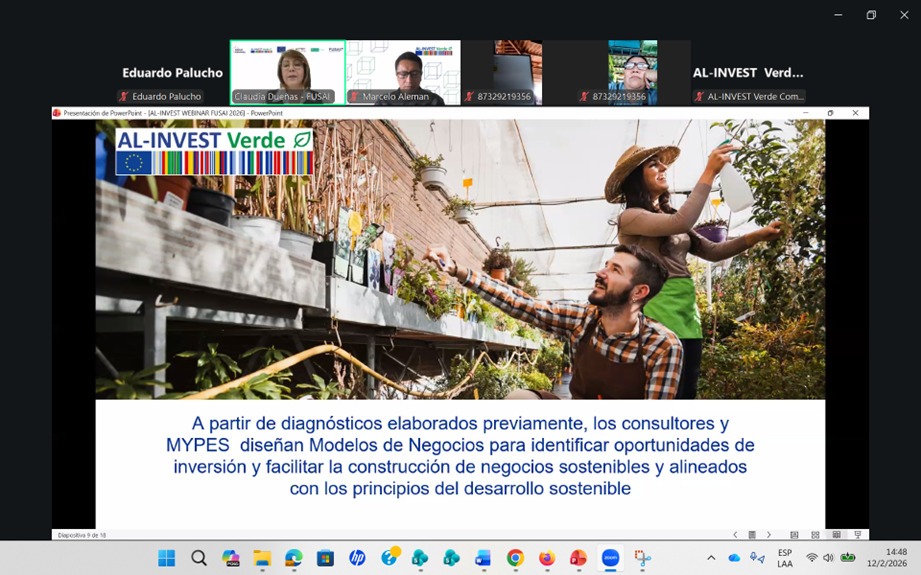Select Claudia Dueñas video thumbnail
Screen dimensions: 921x575
coord(287,73)
